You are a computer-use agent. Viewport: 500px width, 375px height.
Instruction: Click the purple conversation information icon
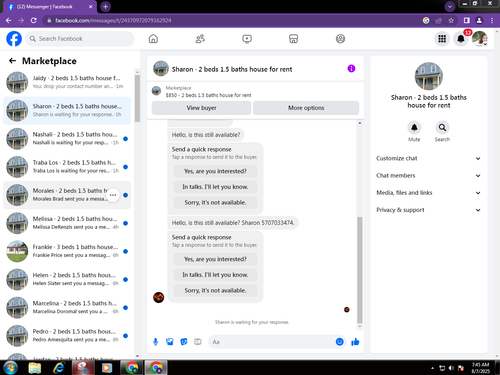click(351, 69)
